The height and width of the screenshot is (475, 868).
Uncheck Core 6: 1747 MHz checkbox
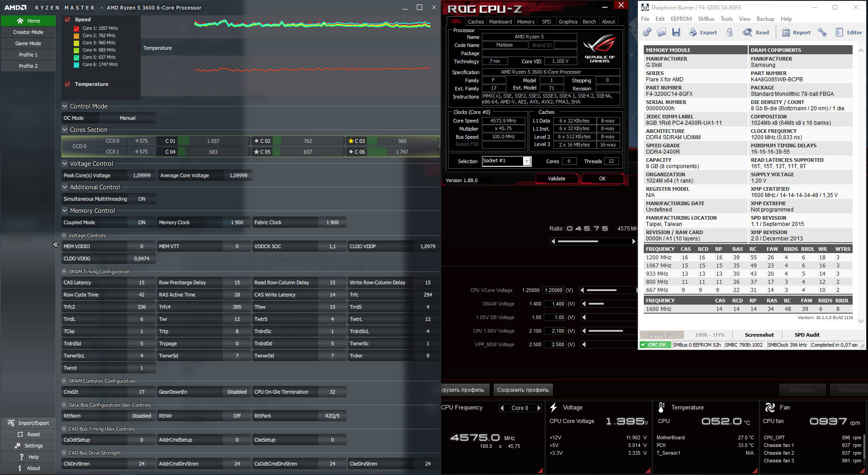coord(76,65)
